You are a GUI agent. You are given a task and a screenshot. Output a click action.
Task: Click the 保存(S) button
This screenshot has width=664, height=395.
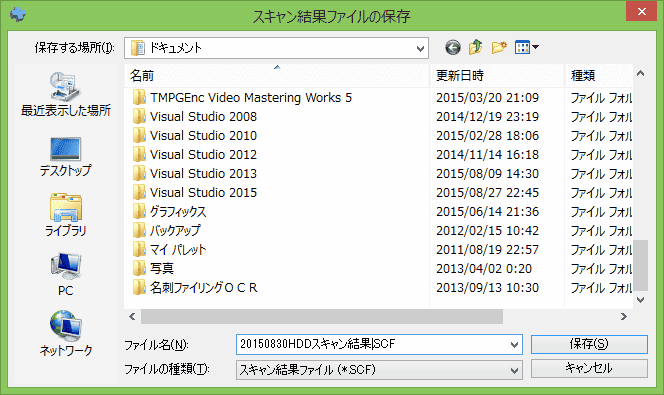(589, 344)
